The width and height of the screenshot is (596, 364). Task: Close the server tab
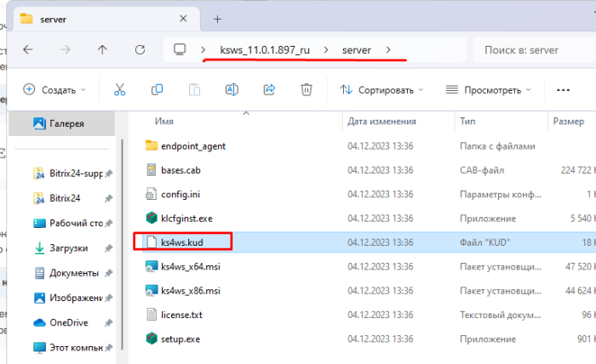(x=183, y=19)
